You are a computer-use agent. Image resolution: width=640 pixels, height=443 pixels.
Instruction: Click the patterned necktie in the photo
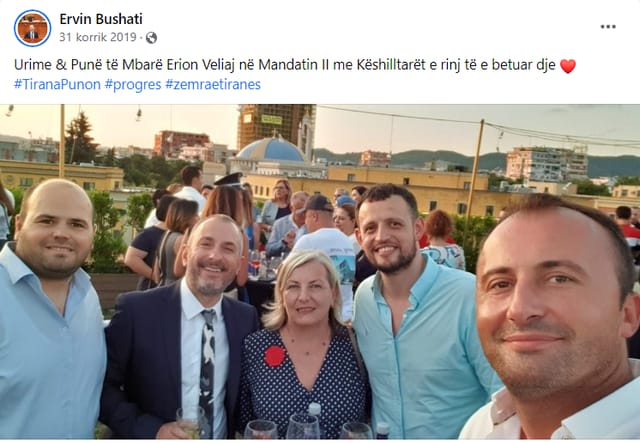(x=207, y=370)
